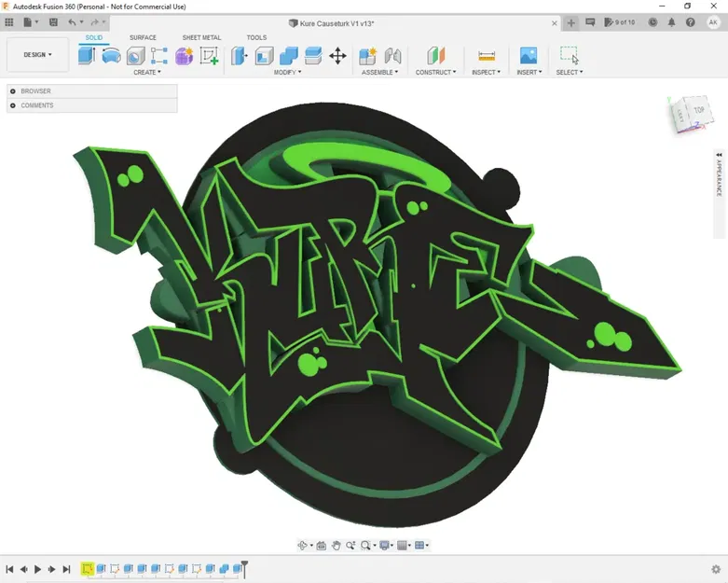Viewport: 728px width, 583px height.
Task: Close the Kure Causeturk V1 v13 tab
Action: click(555, 23)
